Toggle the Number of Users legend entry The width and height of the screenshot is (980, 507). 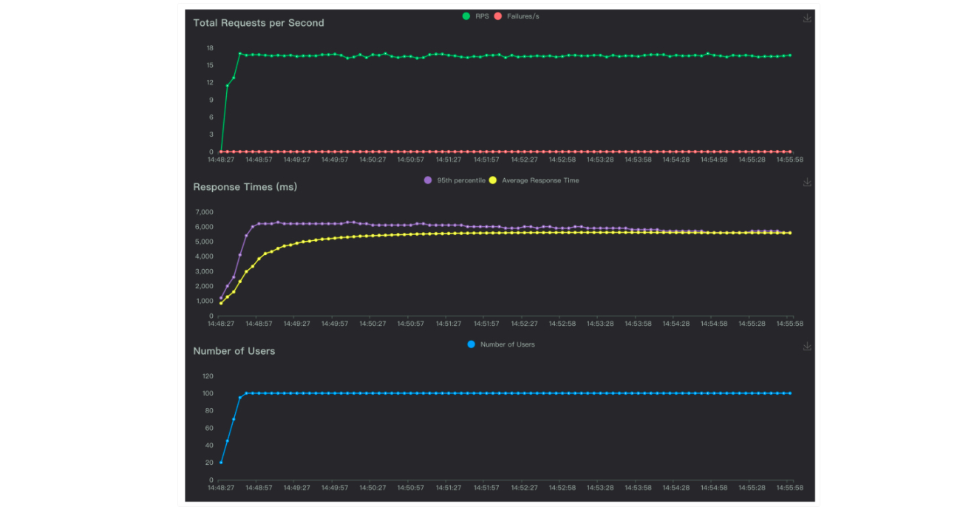point(500,344)
